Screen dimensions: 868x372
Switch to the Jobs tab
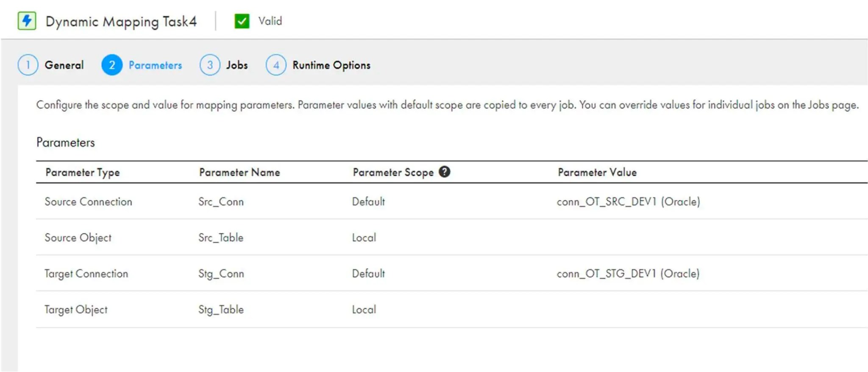pyautogui.click(x=236, y=65)
